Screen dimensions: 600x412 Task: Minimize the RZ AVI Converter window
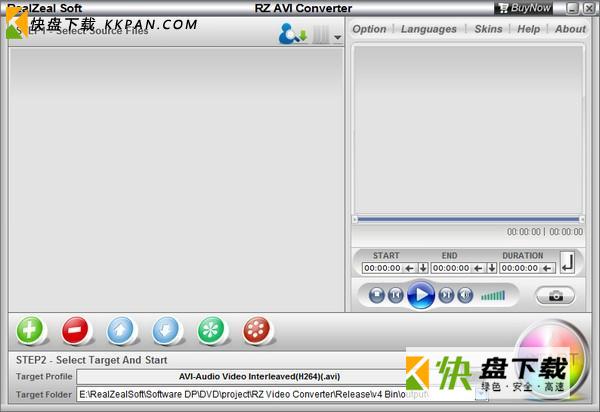point(572,8)
